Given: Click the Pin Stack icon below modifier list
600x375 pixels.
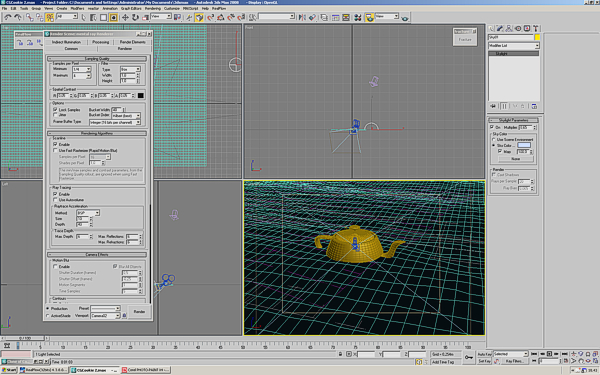Looking at the screenshot, I should click(493, 106).
